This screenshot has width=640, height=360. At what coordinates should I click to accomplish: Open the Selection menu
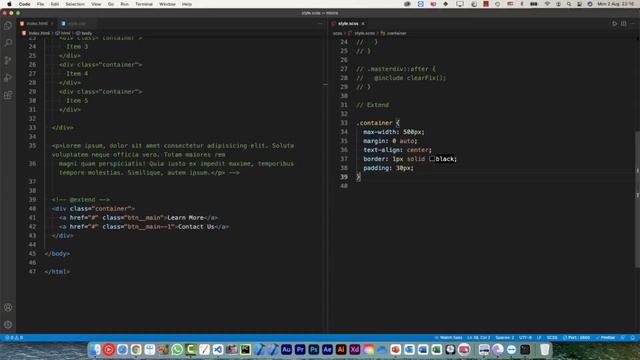[75, 4]
